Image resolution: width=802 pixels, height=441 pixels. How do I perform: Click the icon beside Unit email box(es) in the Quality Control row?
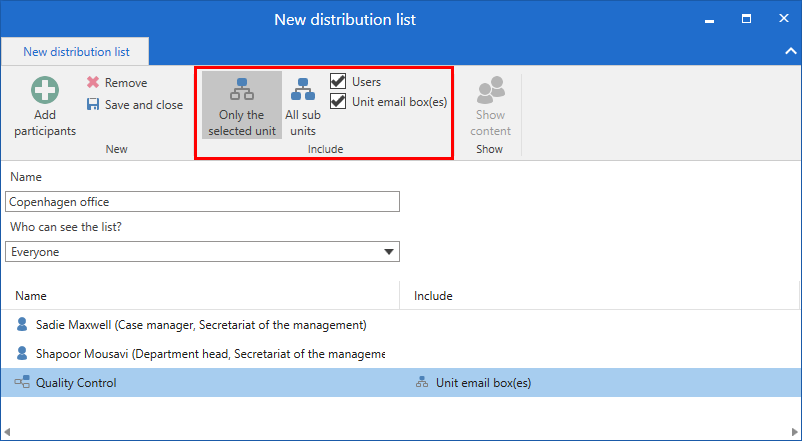(x=422, y=382)
